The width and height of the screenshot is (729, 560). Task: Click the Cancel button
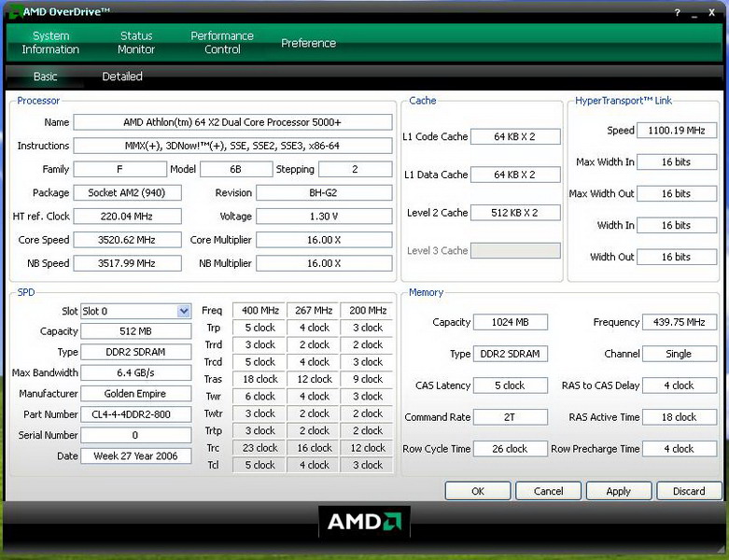click(x=548, y=491)
